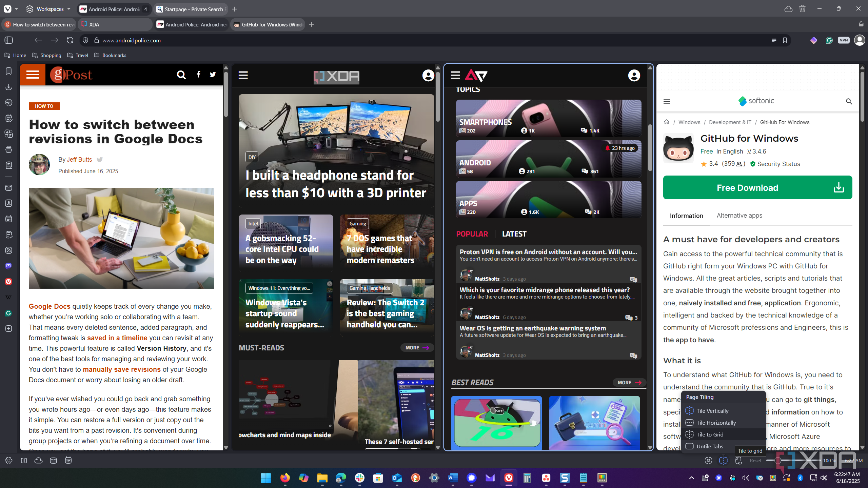Open the closed tabs trash can
The image size is (868, 488).
click(802, 9)
